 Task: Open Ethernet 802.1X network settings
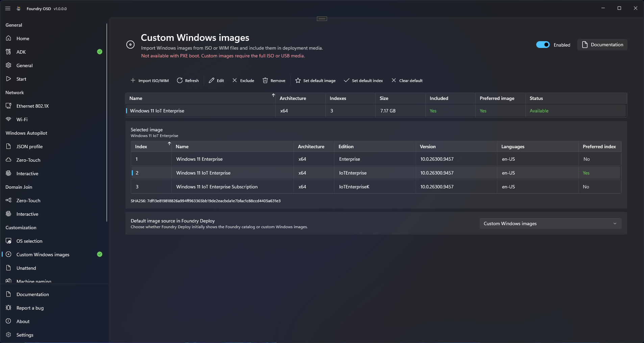pos(54,106)
